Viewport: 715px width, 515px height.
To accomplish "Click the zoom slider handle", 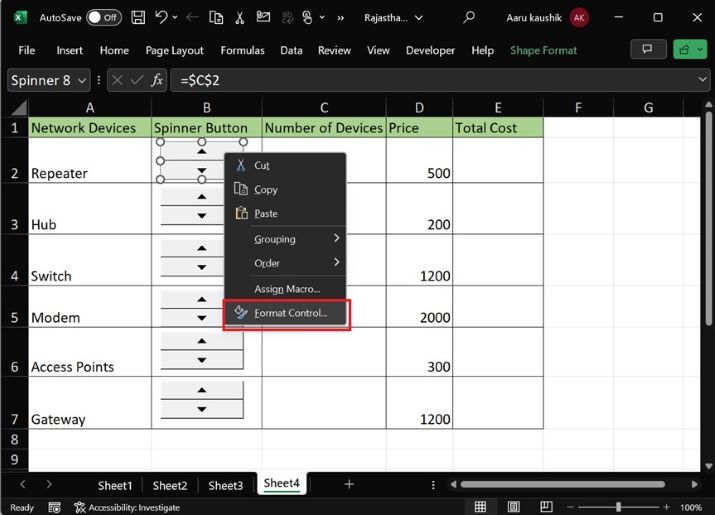I will 618,507.
